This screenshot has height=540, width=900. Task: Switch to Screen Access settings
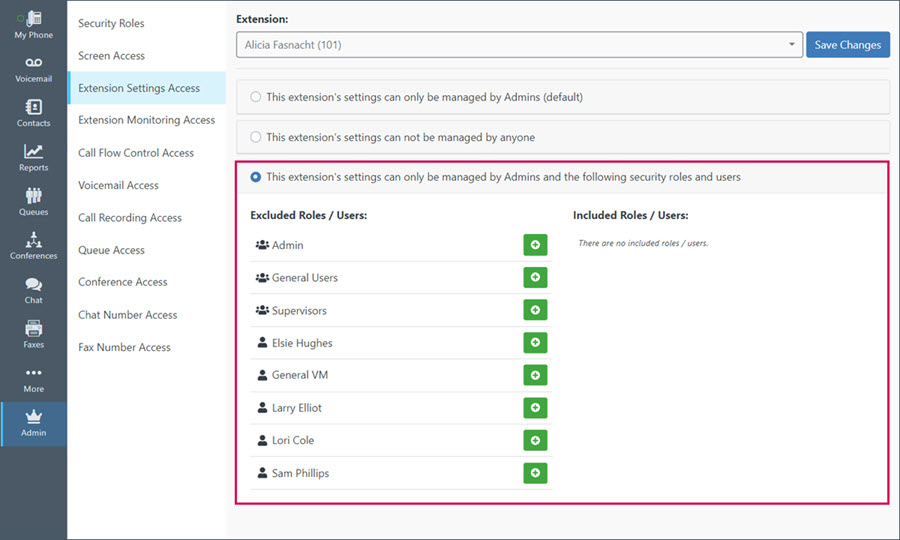[x=111, y=56]
